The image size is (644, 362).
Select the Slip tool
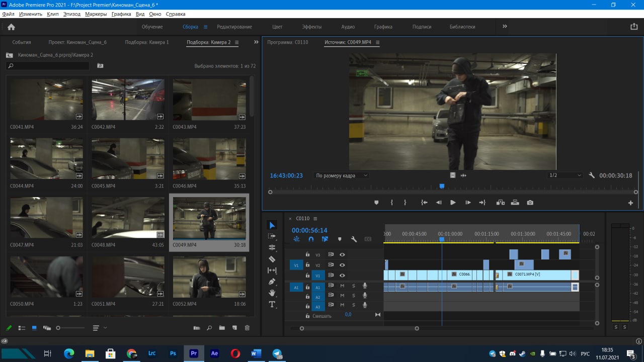click(x=272, y=270)
